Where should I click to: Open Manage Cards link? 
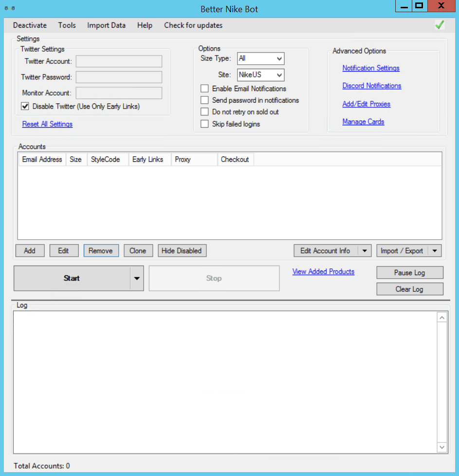pyautogui.click(x=363, y=121)
